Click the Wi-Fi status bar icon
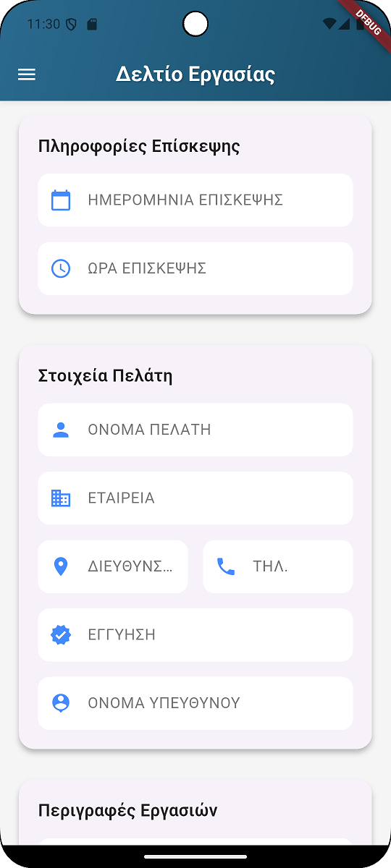Viewport: 391px width, 868px height. (x=329, y=24)
